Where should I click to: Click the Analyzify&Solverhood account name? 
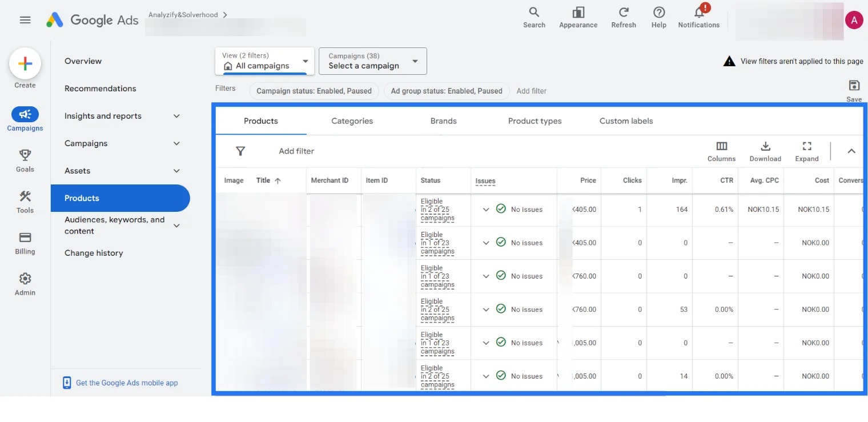(183, 15)
